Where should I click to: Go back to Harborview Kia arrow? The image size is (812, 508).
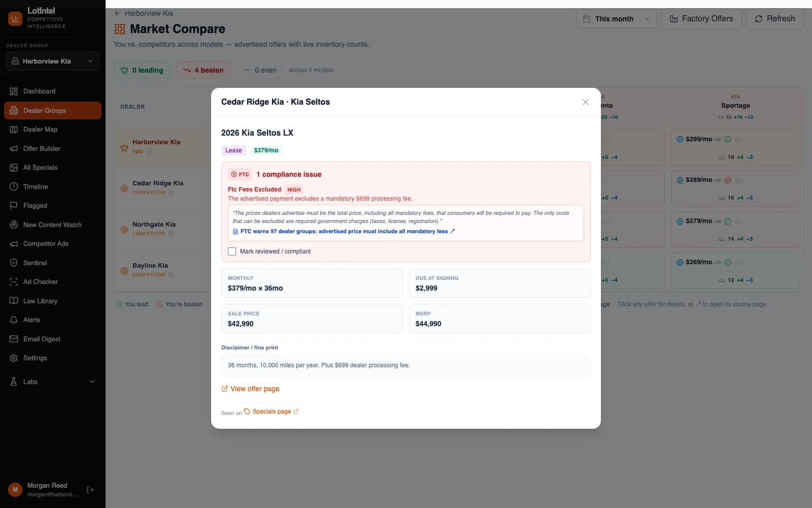coord(118,13)
